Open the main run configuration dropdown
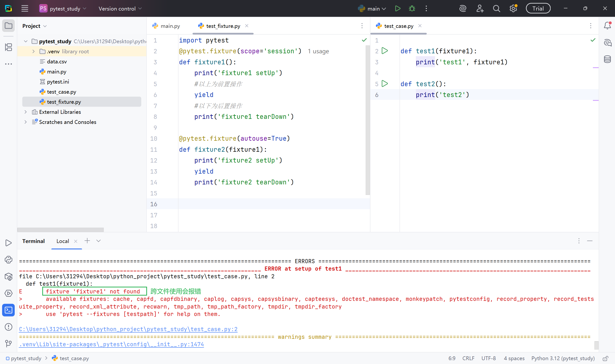This screenshot has height=364, width=615. [372, 9]
